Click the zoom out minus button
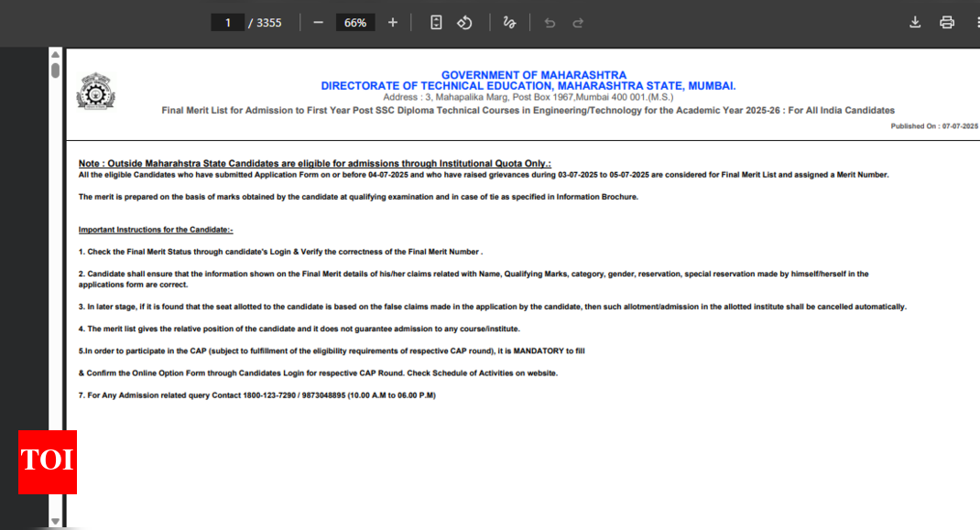980x530 pixels. click(318, 23)
